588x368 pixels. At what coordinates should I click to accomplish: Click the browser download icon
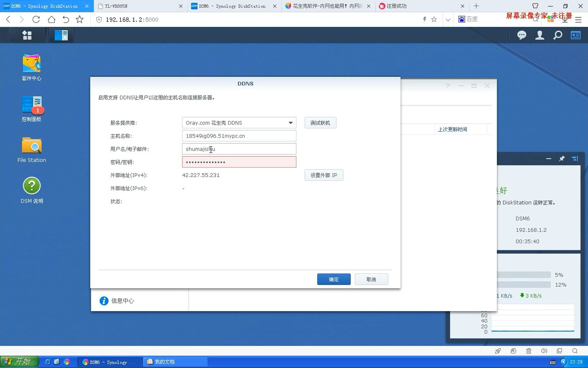click(x=565, y=20)
